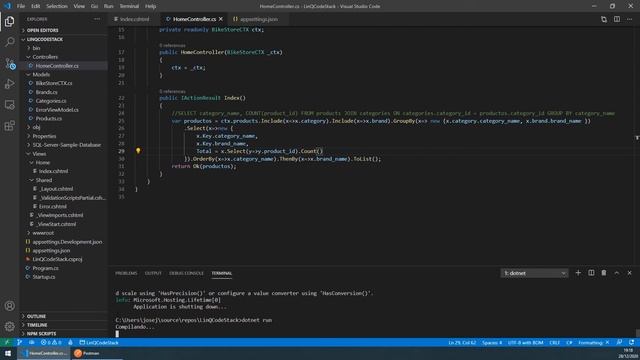Open notifications bell in status bar
The image size is (640, 360).
coord(632,342)
